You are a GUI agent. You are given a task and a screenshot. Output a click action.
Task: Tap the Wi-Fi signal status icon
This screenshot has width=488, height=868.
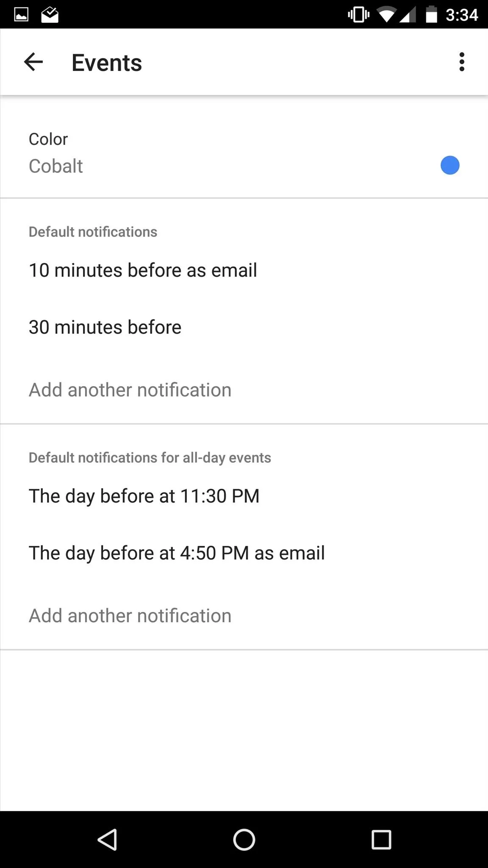coord(386,15)
